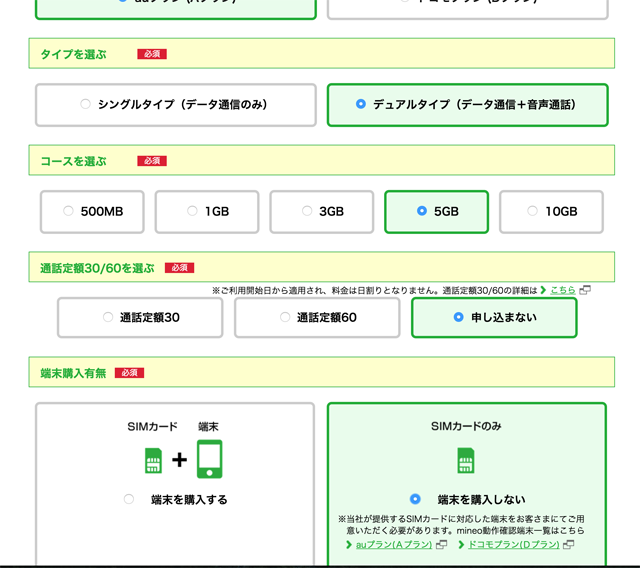Click note text ご利用開始日から適用され
This screenshot has width=640, height=568.
click(374, 291)
